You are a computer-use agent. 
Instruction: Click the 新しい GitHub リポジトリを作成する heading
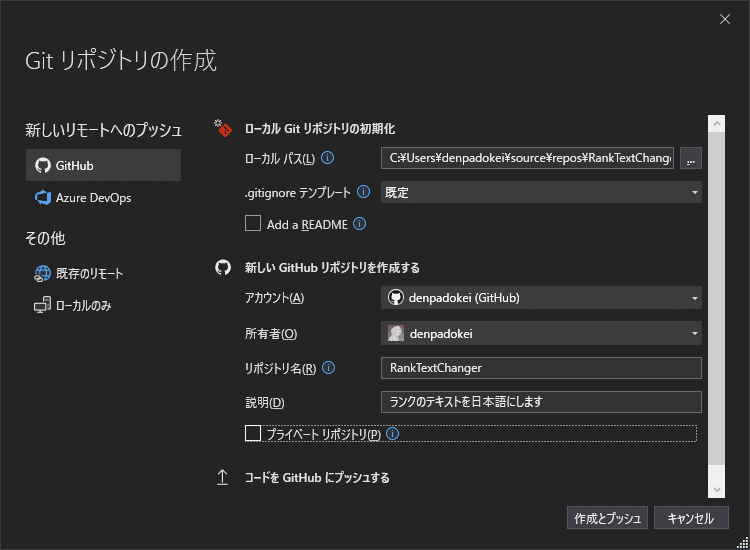click(x=332, y=267)
